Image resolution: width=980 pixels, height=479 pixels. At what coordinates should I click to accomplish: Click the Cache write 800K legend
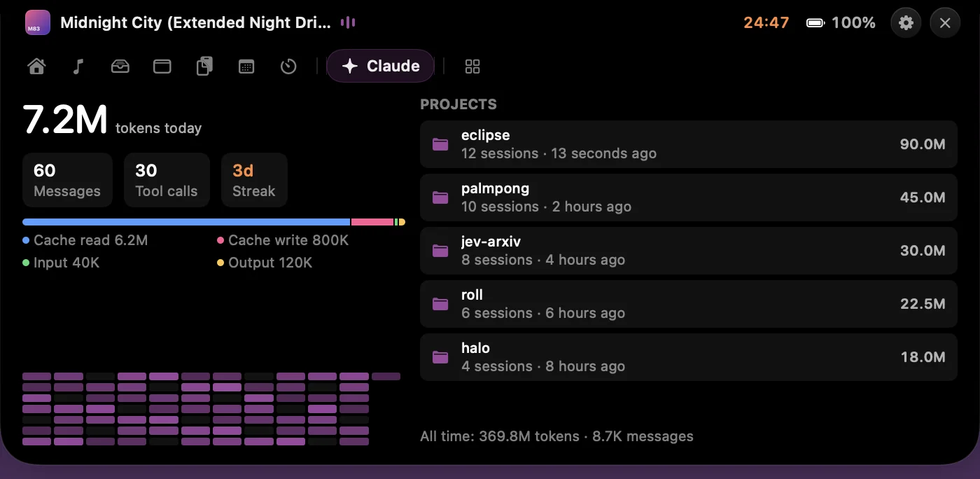(x=283, y=240)
